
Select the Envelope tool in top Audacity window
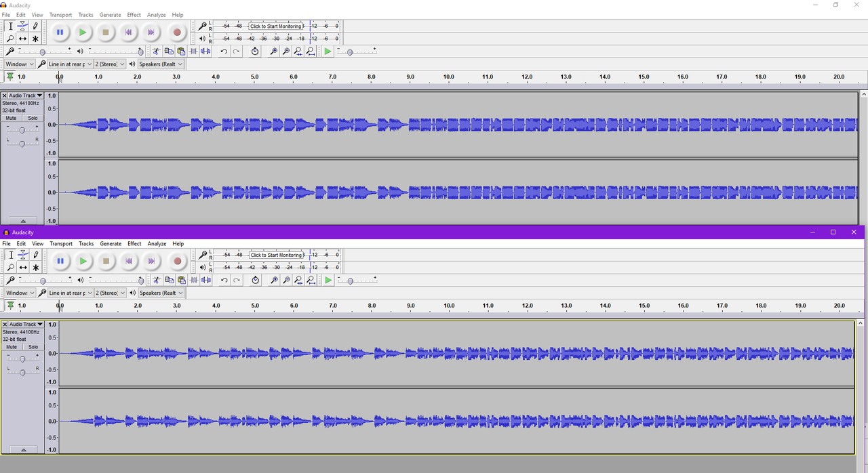coord(22,26)
